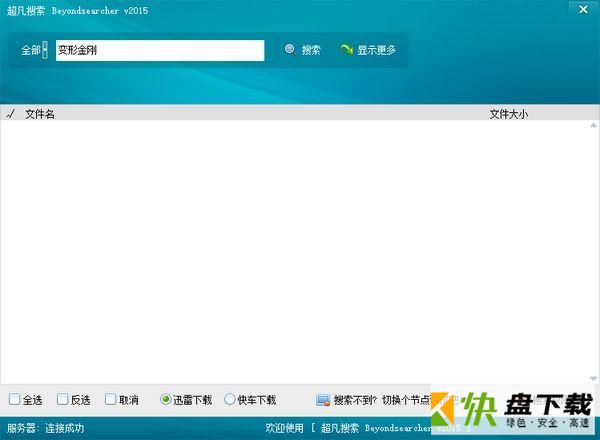Check the 取消 checkbox
This screenshot has height=440, width=600.
pos(110,399)
